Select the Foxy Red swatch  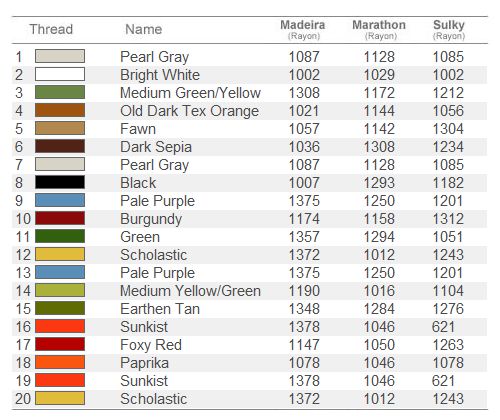click(x=60, y=344)
